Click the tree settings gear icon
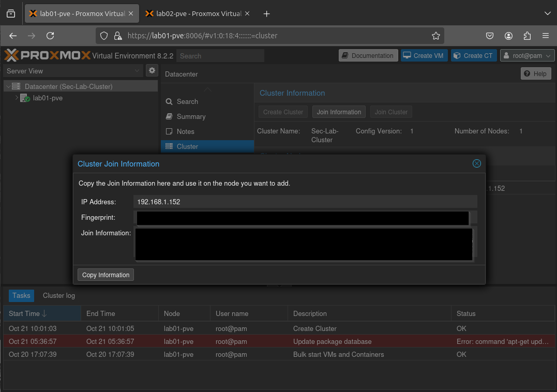The image size is (557, 392). [x=152, y=70]
